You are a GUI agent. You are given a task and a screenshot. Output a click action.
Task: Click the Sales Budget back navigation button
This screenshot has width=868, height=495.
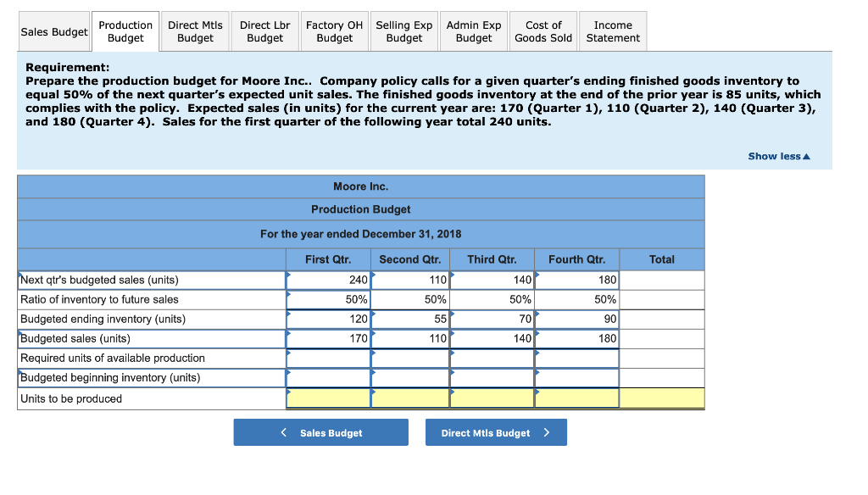(x=320, y=431)
